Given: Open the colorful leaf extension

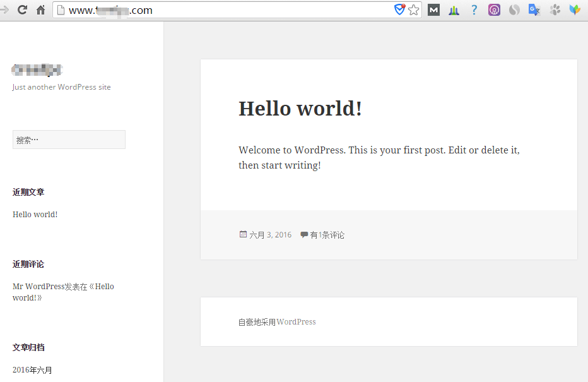Looking at the screenshot, I should tap(574, 9).
